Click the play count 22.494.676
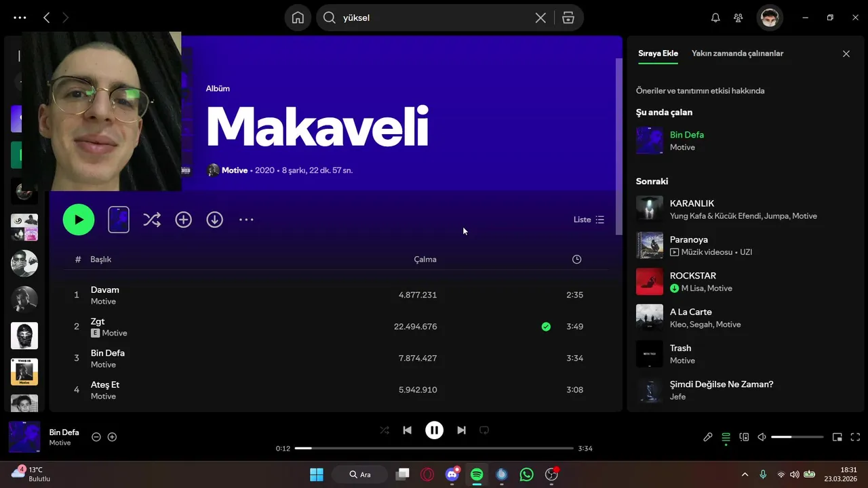 click(415, 327)
